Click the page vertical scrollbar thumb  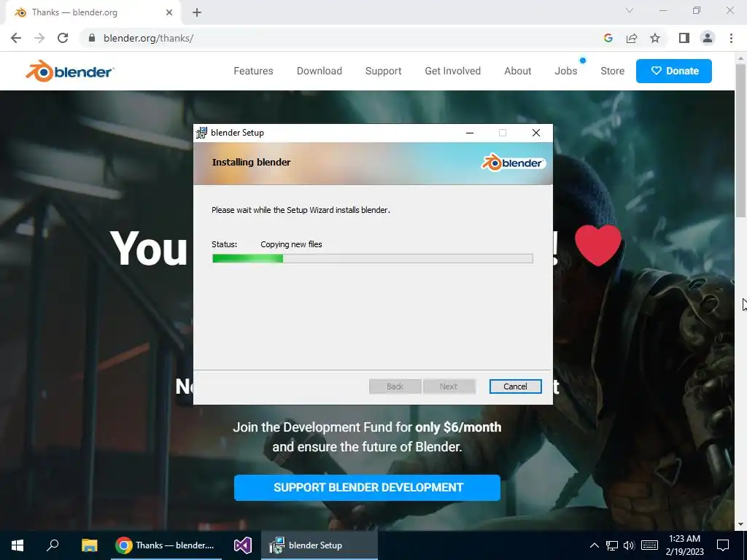740,141
